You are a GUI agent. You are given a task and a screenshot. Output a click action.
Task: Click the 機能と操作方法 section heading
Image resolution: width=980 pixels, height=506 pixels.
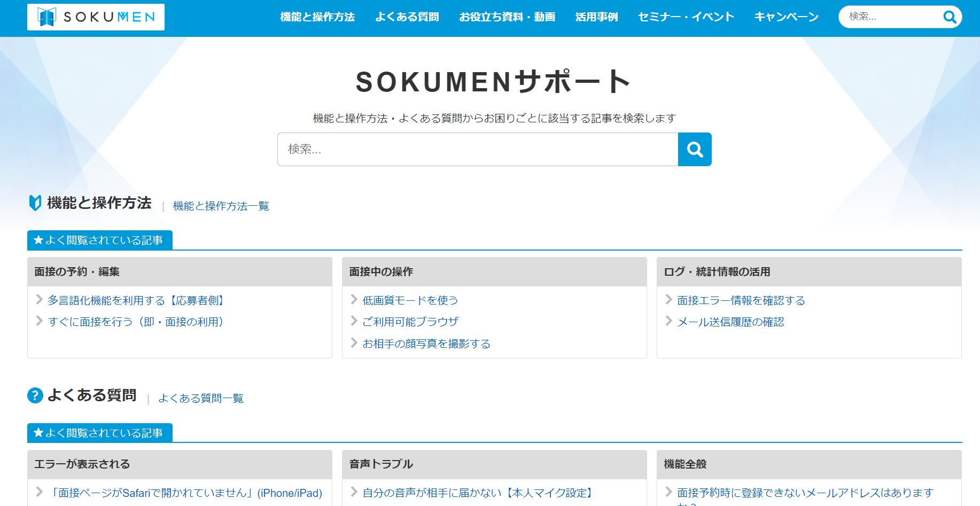pyautogui.click(x=99, y=203)
